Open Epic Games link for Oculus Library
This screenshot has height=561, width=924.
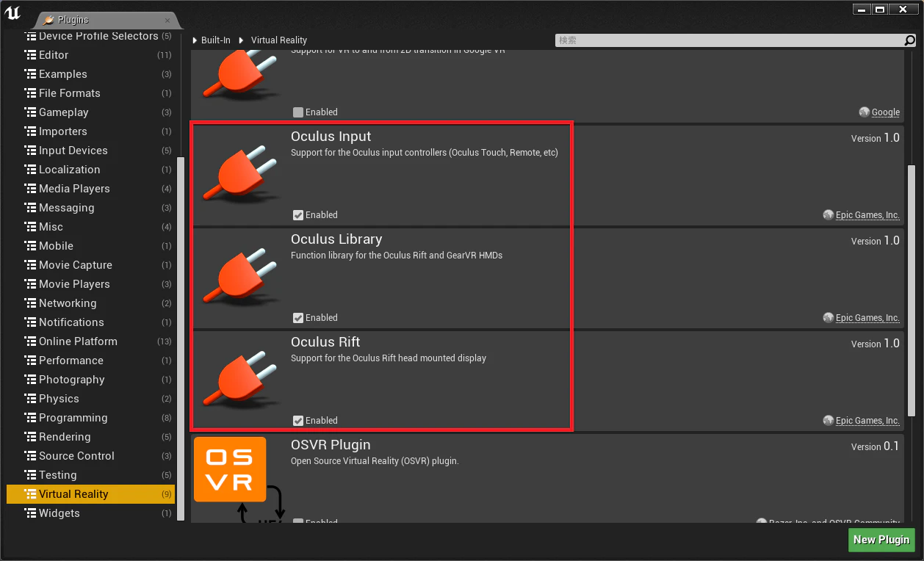click(867, 318)
